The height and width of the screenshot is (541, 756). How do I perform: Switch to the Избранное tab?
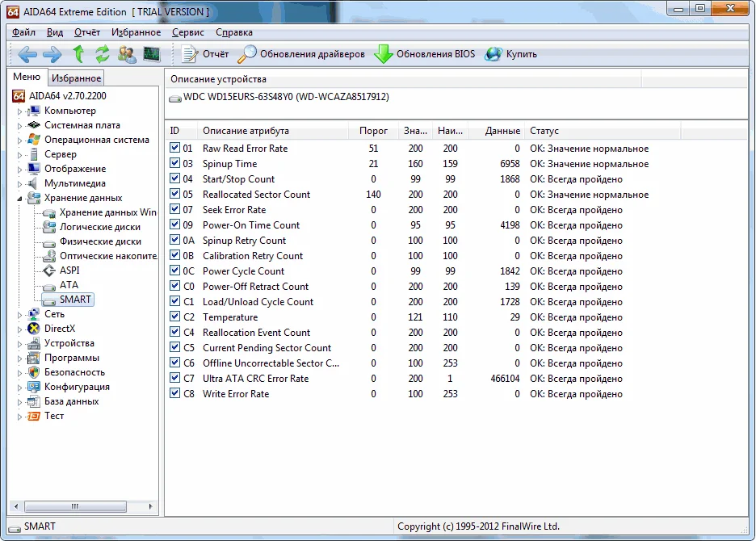click(x=76, y=78)
